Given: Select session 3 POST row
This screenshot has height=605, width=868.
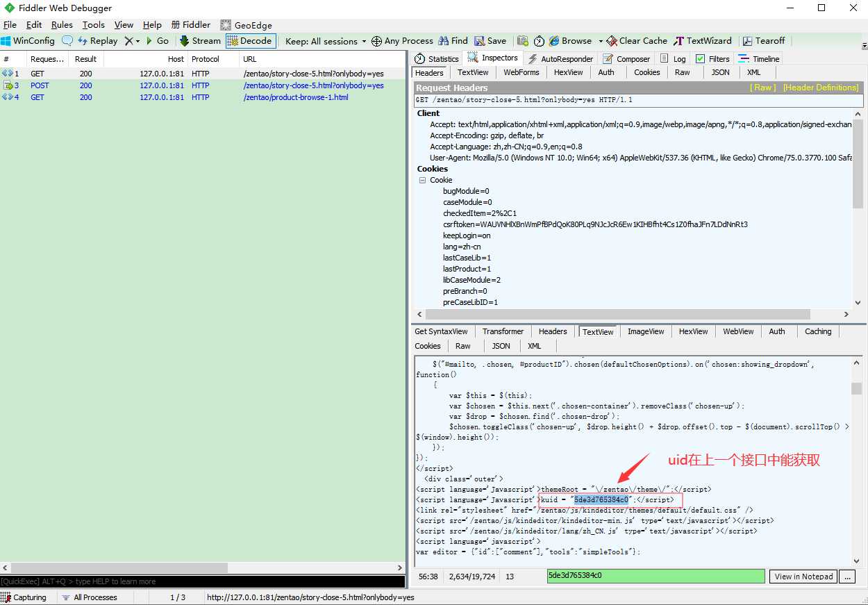Looking at the screenshot, I should click(x=203, y=85).
